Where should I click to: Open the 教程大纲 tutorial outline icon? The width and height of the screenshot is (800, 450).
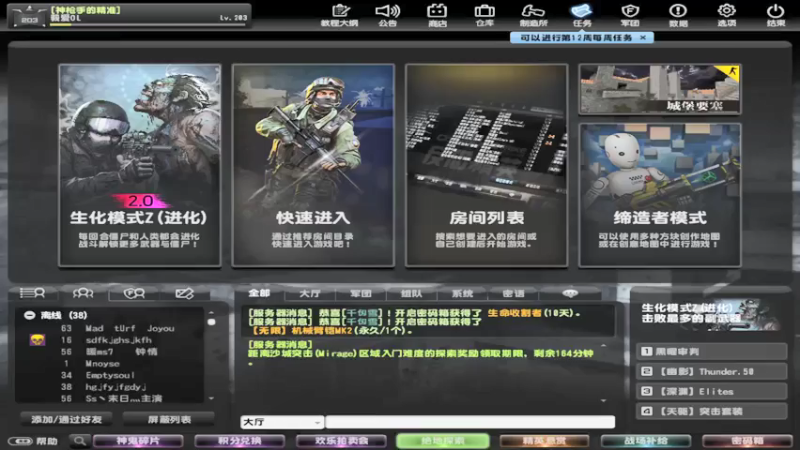tap(340, 15)
